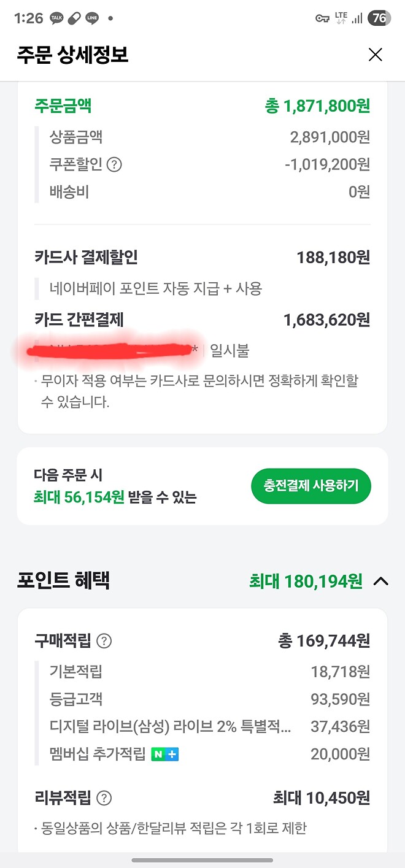The width and height of the screenshot is (405, 868).
Task: Open the 리뷰적립 help (?) icon
Action: click(x=104, y=799)
